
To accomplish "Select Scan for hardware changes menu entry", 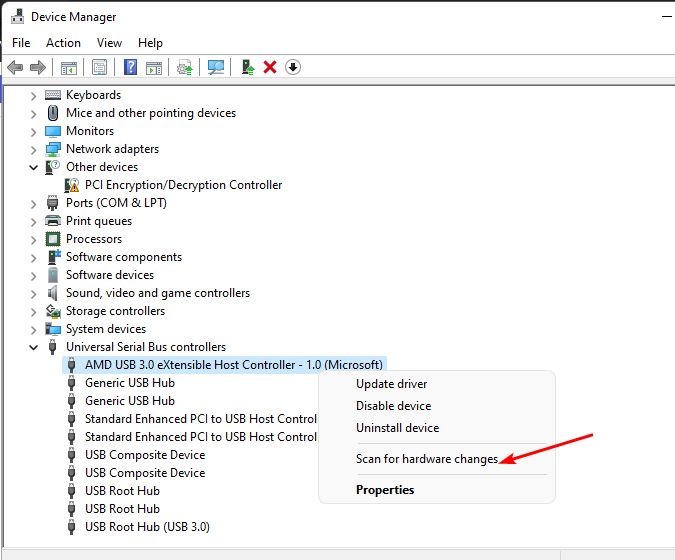I will (x=437, y=459).
